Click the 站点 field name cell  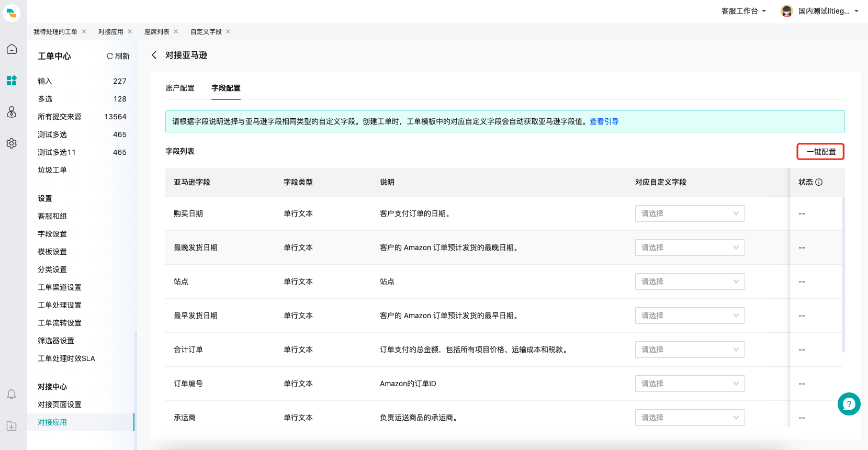[181, 282]
